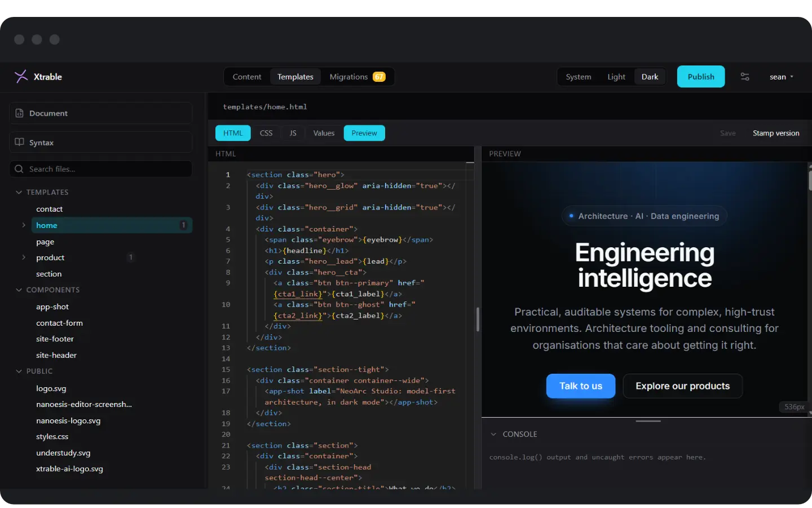Click the preview pane scrollbar
812x508 pixels.
(x=810, y=181)
